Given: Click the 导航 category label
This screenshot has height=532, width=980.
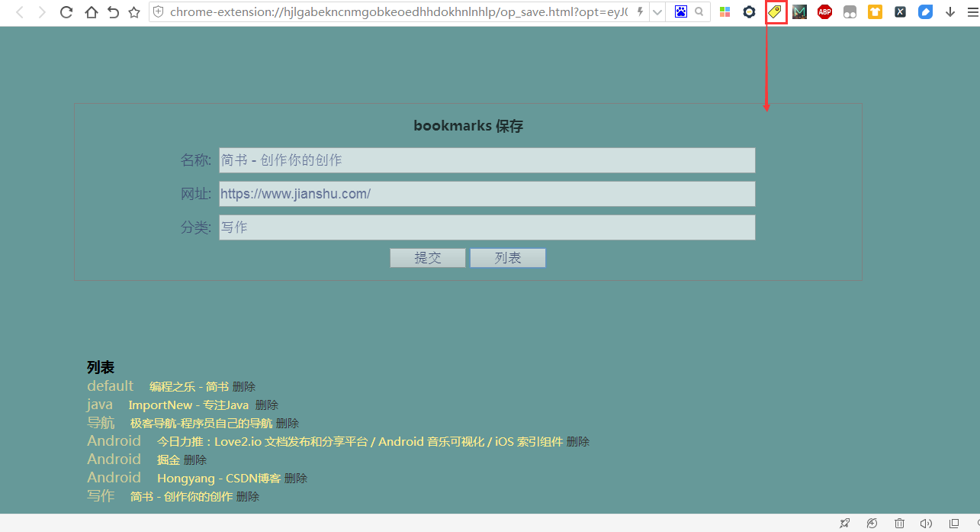Looking at the screenshot, I should click(x=101, y=423).
